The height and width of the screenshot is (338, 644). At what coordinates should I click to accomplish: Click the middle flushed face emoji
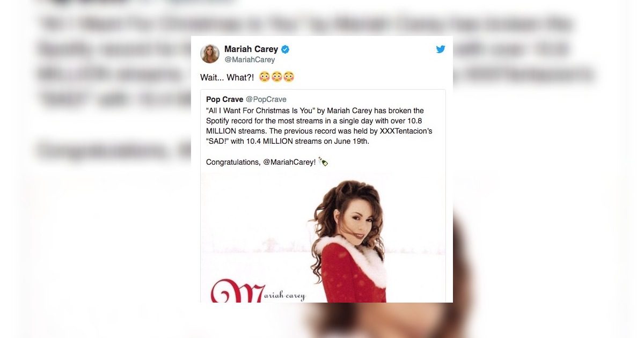pos(276,77)
